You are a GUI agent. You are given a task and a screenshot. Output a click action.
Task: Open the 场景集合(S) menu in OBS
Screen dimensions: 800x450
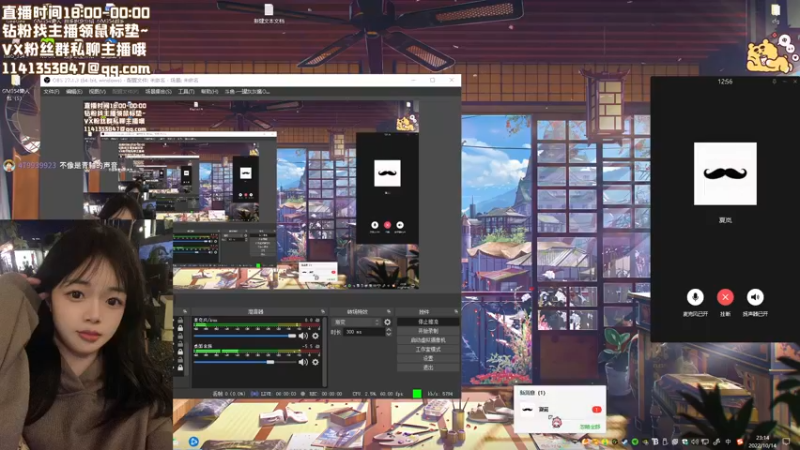[x=159, y=91]
